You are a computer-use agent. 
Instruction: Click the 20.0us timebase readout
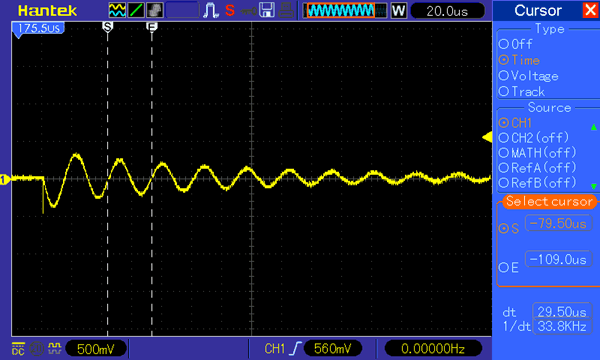[x=447, y=11]
